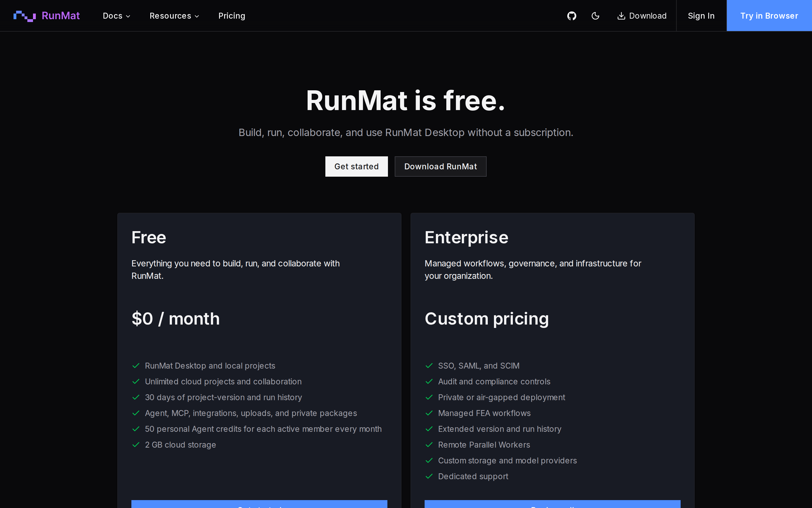Click Sign In in the header
Viewport: 812px width, 508px height.
(701, 16)
